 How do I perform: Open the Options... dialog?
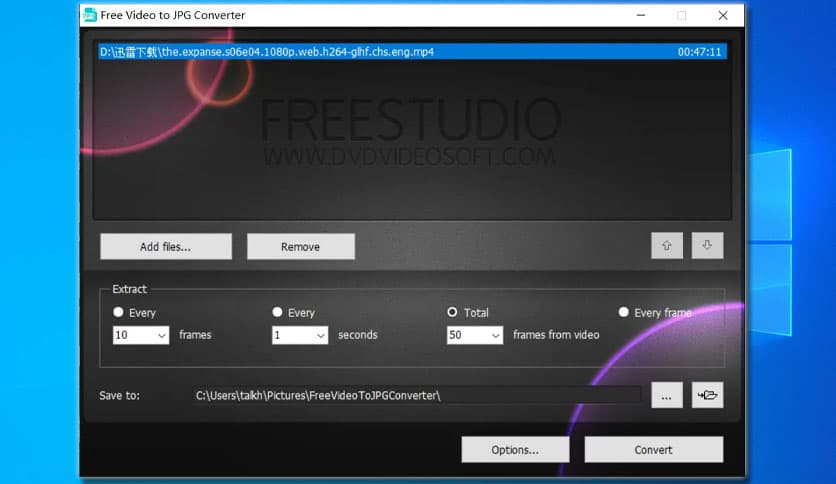pos(515,450)
